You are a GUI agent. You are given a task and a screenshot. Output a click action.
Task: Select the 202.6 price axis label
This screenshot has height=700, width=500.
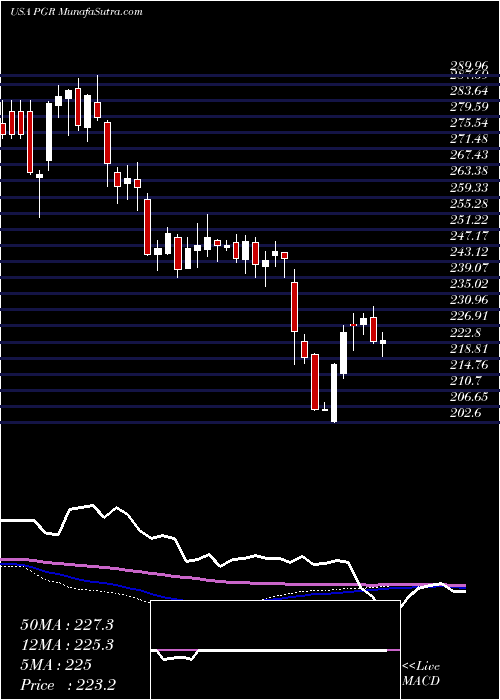pos(465,413)
